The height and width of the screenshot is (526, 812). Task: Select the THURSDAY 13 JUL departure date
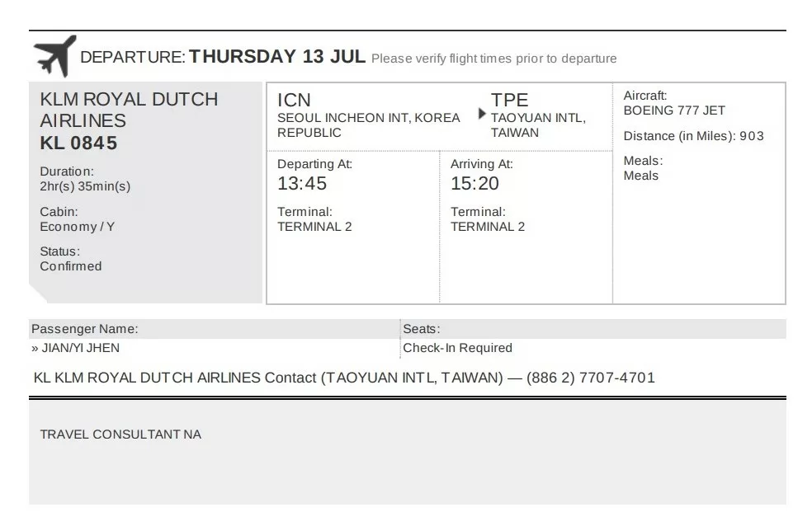(277, 56)
